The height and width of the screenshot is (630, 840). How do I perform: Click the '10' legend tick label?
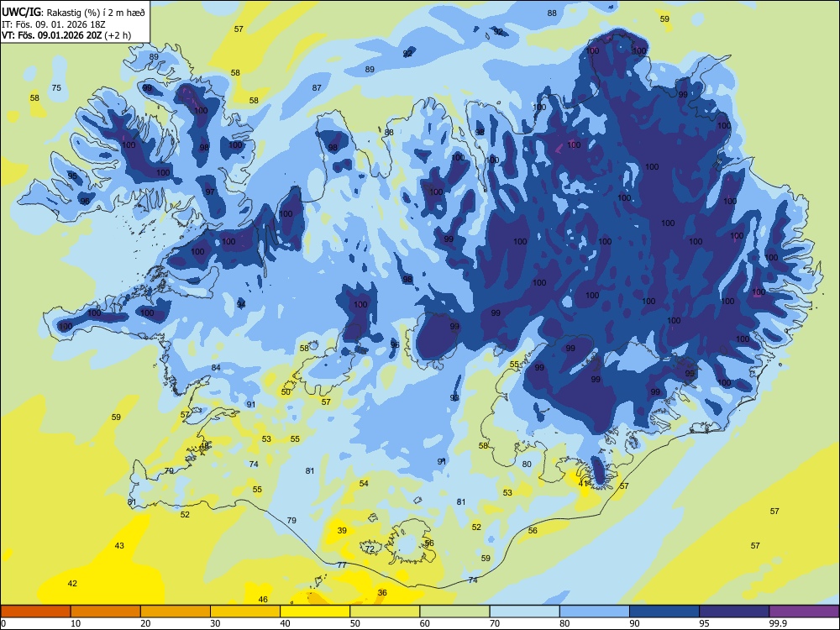click(x=76, y=623)
